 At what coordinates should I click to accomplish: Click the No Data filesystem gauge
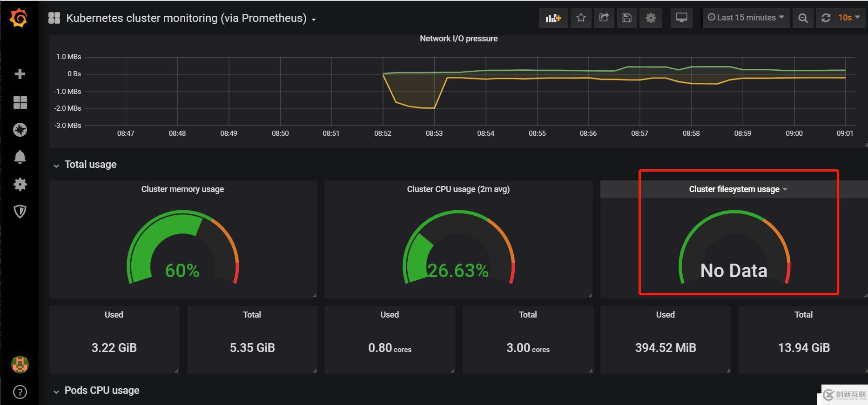pyautogui.click(x=734, y=247)
